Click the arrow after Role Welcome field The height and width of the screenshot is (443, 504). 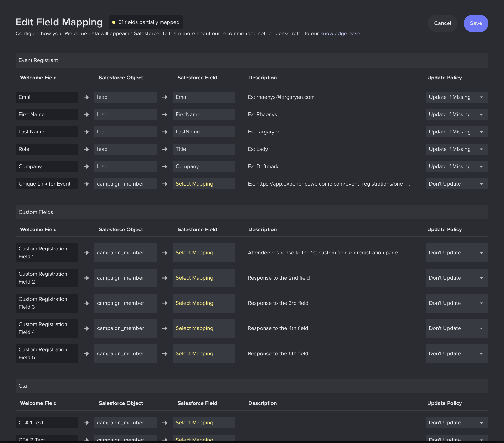coord(86,149)
